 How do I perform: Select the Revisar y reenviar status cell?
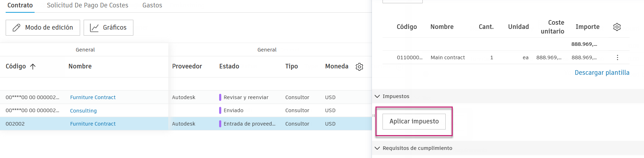(246, 97)
